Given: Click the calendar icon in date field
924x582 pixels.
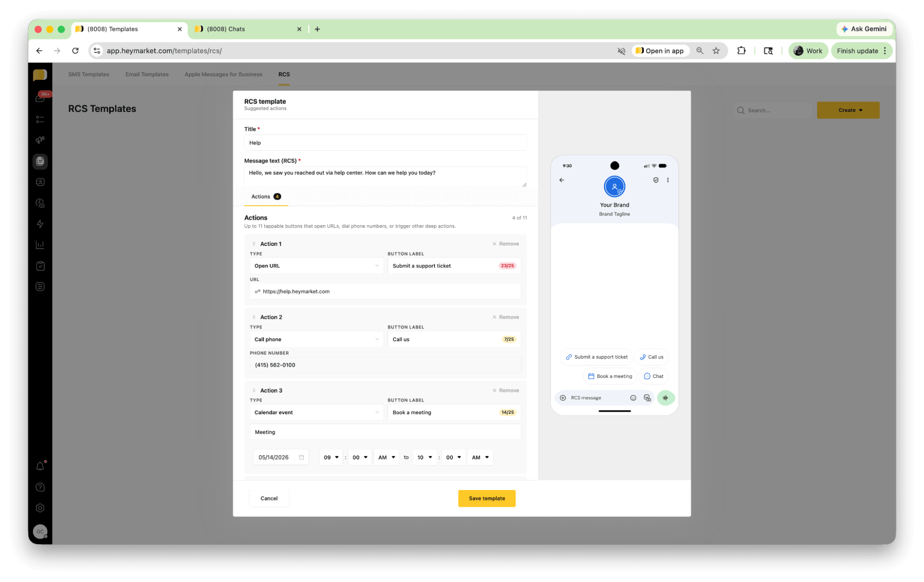Looking at the screenshot, I should tap(301, 457).
